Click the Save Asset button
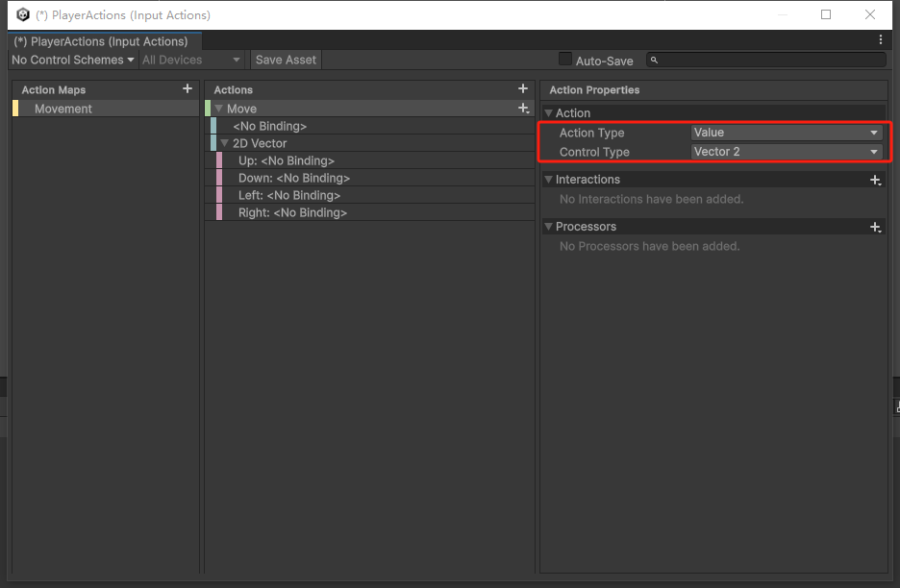 [286, 60]
